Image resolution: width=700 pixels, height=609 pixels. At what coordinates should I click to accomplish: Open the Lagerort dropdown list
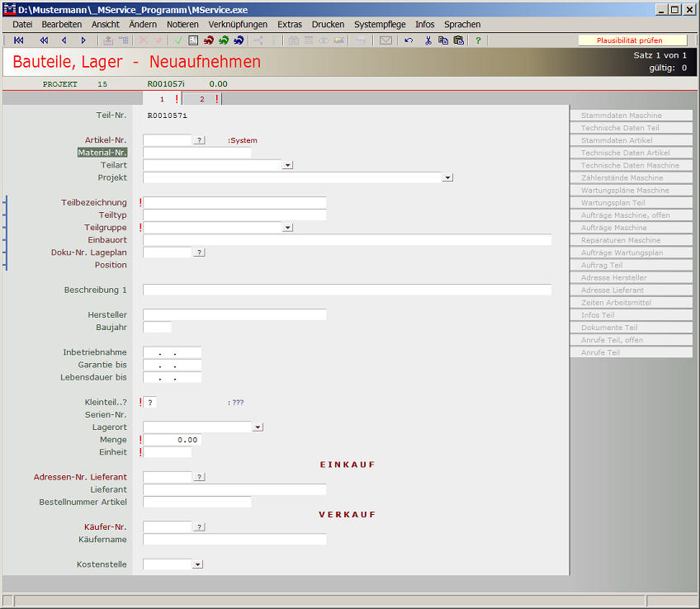coord(258,427)
